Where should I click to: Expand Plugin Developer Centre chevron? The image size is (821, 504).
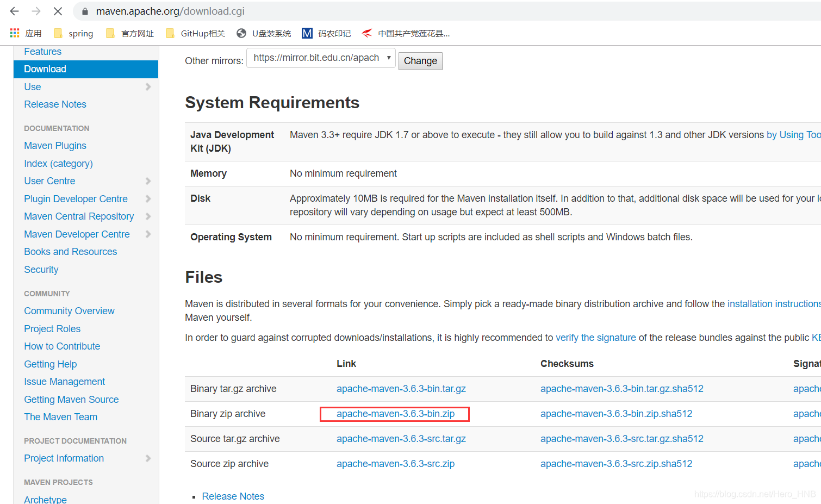[148, 199]
